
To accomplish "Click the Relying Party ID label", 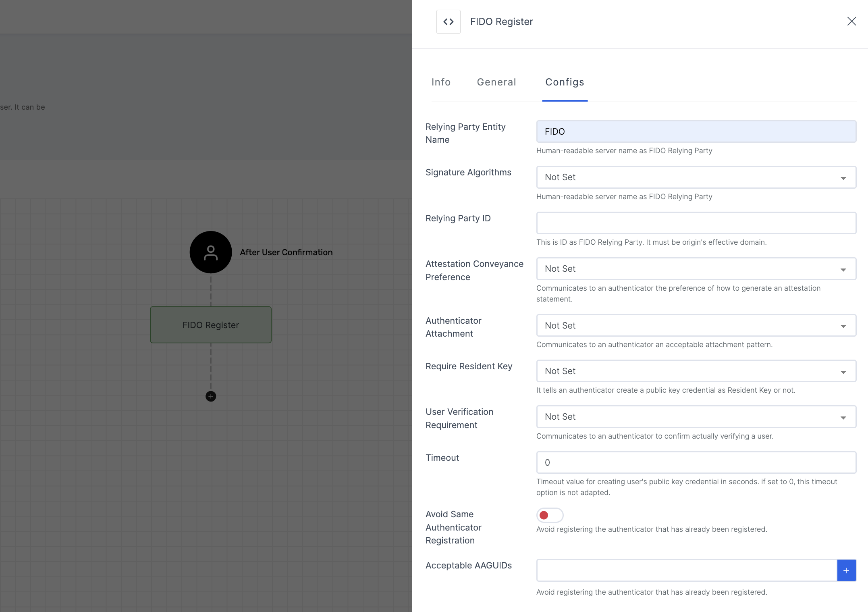I will click(458, 219).
